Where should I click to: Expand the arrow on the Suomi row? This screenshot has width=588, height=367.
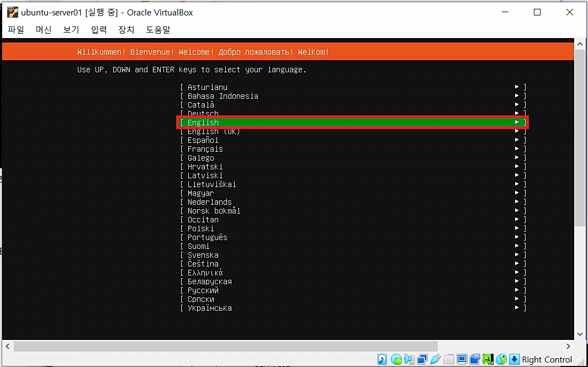(x=517, y=246)
